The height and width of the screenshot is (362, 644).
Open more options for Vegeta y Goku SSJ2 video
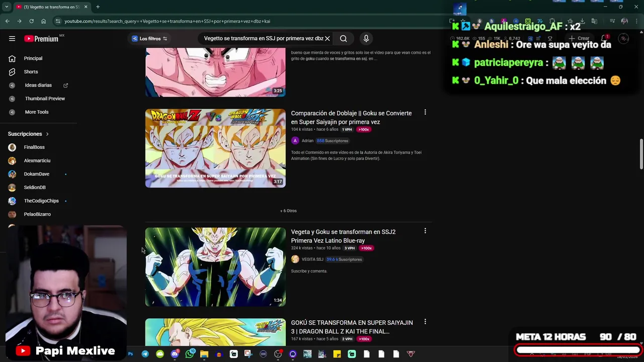(x=425, y=231)
